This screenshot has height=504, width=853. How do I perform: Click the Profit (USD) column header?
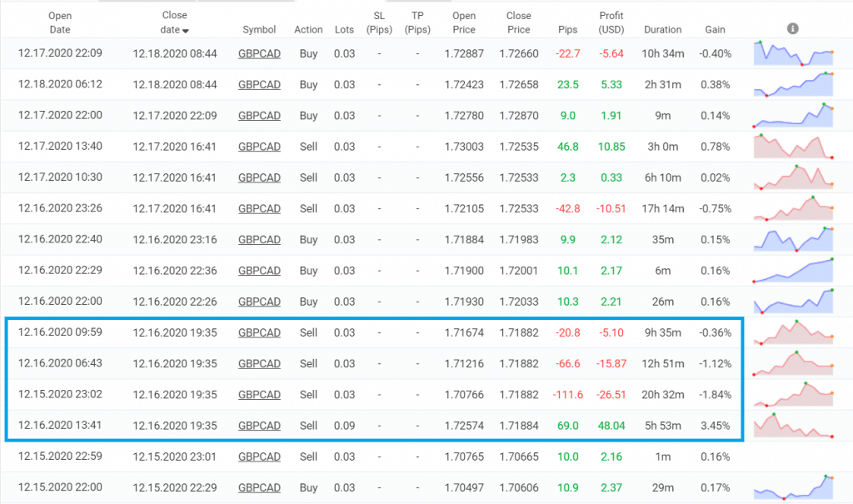coord(611,22)
